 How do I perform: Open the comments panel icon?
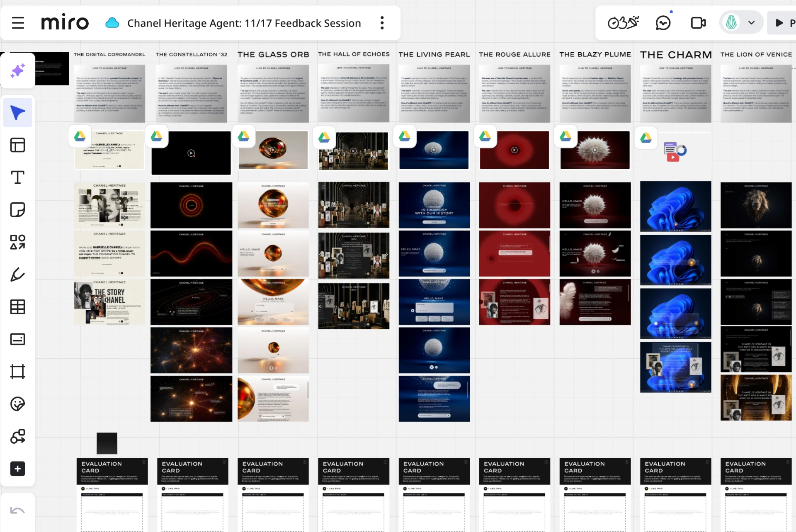pyautogui.click(x=663, y=23)
